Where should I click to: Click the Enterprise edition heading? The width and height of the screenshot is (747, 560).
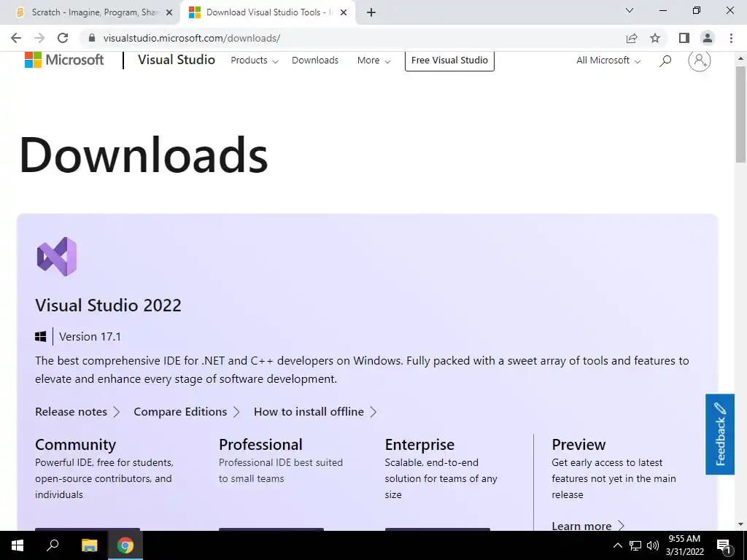click(419, 445)
